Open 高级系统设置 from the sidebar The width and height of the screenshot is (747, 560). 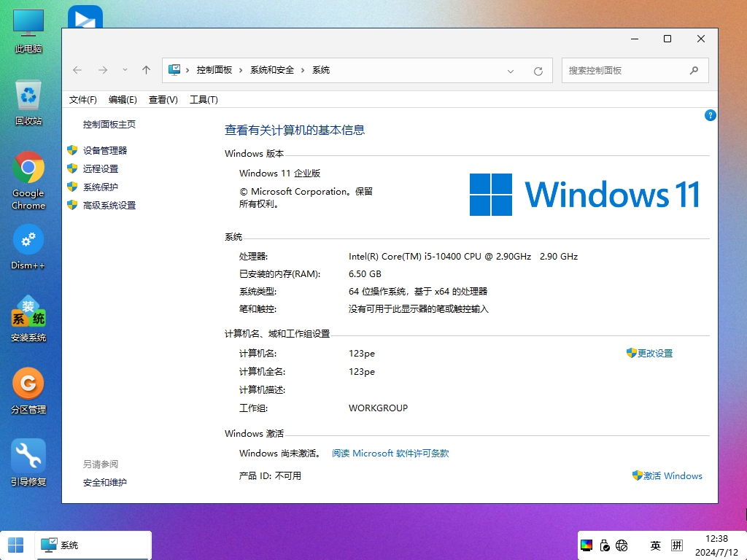click(x=109, y=205)
